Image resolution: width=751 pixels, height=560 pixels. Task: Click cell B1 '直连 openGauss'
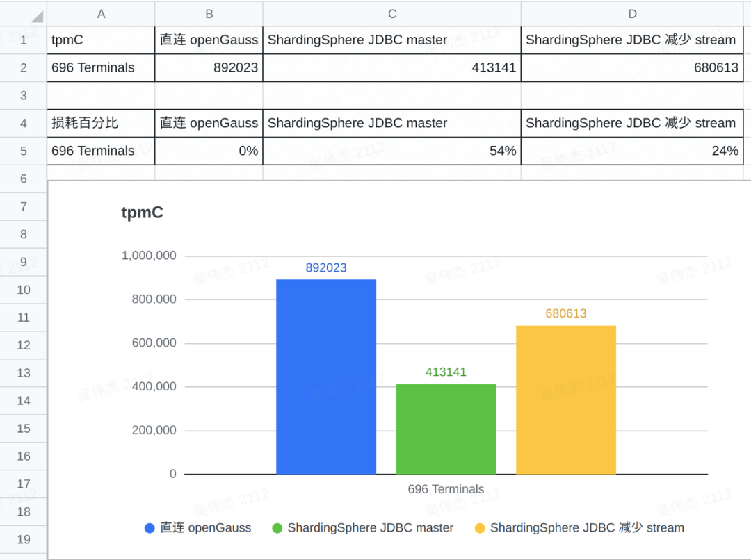pos(209,40)
